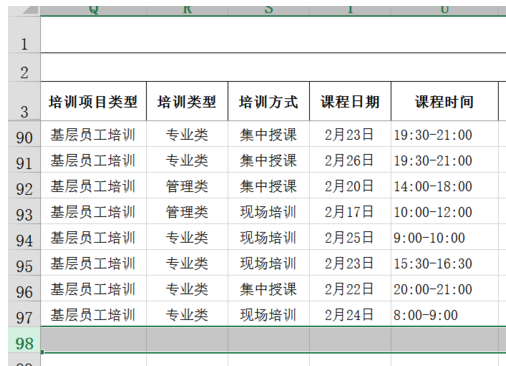This screenshot has width=506, height=366.
Task: Select date cell 2月20日
Action: (350, 185)
